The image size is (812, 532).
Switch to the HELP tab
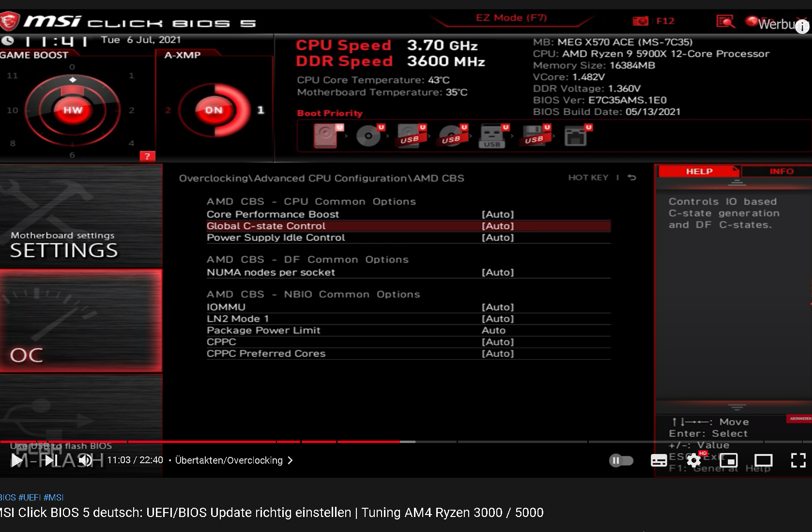[699, 171]
